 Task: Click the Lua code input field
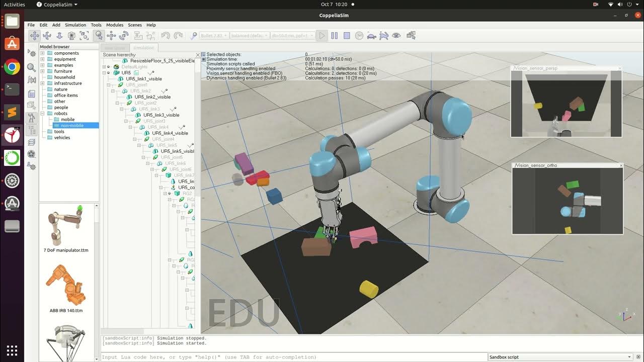(294, 357)
